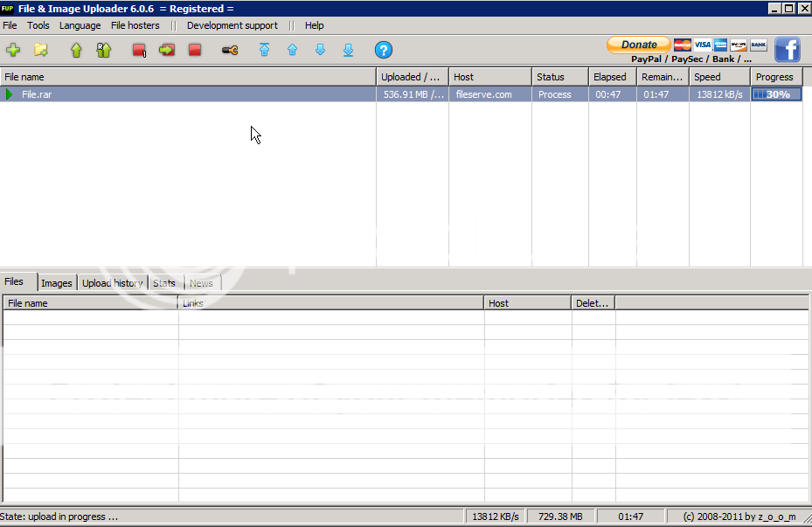The image size is (812, 527).
Task: Click the blue help question mark icon
Action: click(383, 50)
